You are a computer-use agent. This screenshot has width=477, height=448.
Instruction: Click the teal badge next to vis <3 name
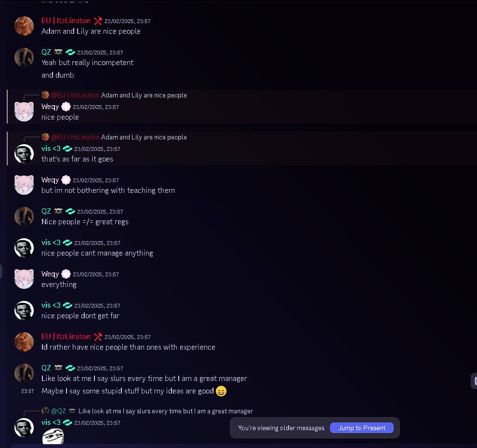pyautogui.click(x=67, y=149)
